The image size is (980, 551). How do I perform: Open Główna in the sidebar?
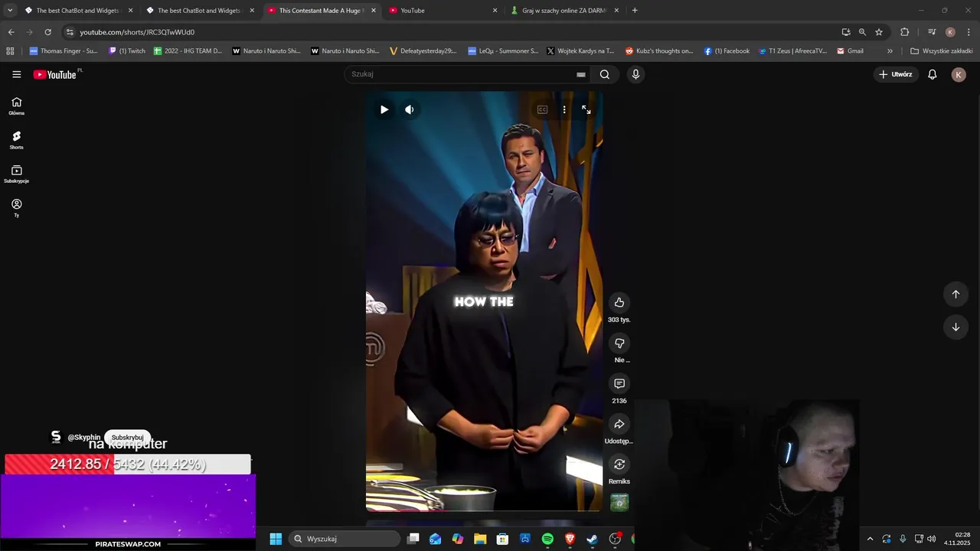point(17,106)
